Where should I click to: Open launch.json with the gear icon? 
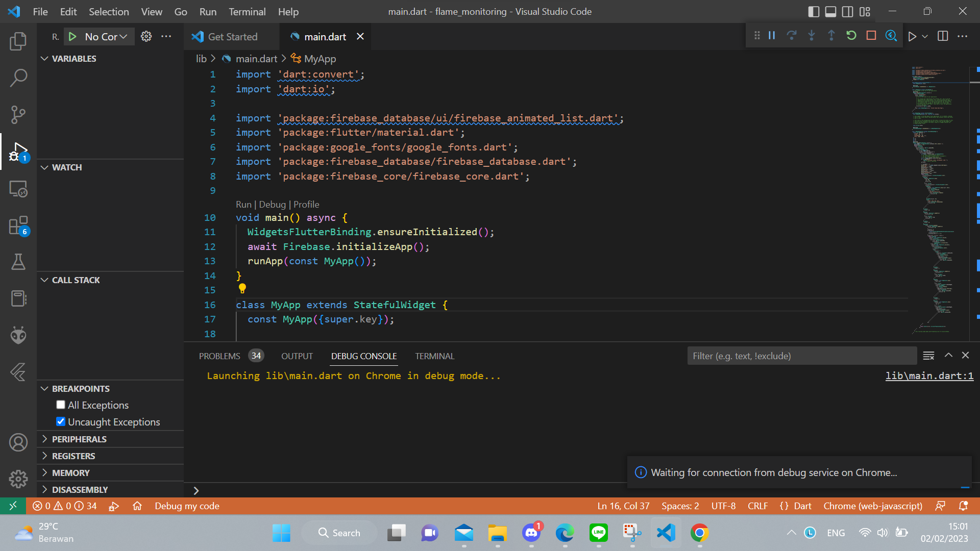tap(146, 36)
